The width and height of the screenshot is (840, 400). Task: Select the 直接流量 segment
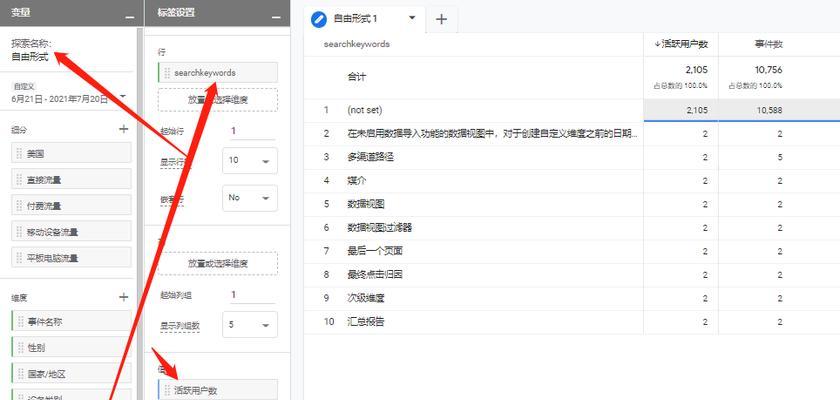click(71, 180)
